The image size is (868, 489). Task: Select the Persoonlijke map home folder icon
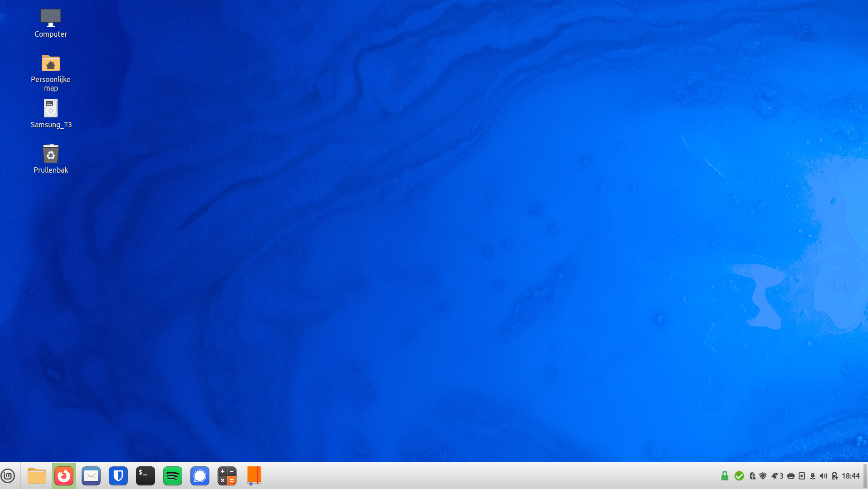coord(51,73)
